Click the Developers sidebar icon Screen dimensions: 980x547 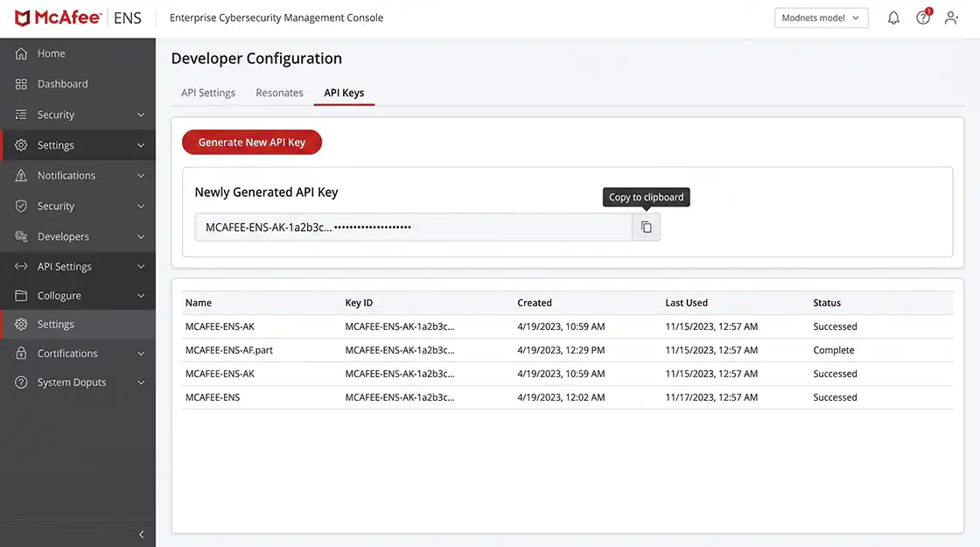coord(21,236)
